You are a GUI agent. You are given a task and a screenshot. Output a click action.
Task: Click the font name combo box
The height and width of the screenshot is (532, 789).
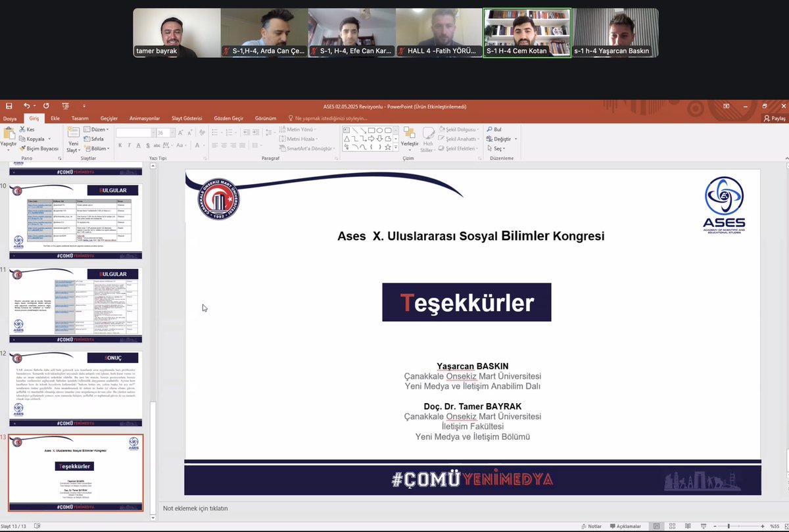coord(135,133)
